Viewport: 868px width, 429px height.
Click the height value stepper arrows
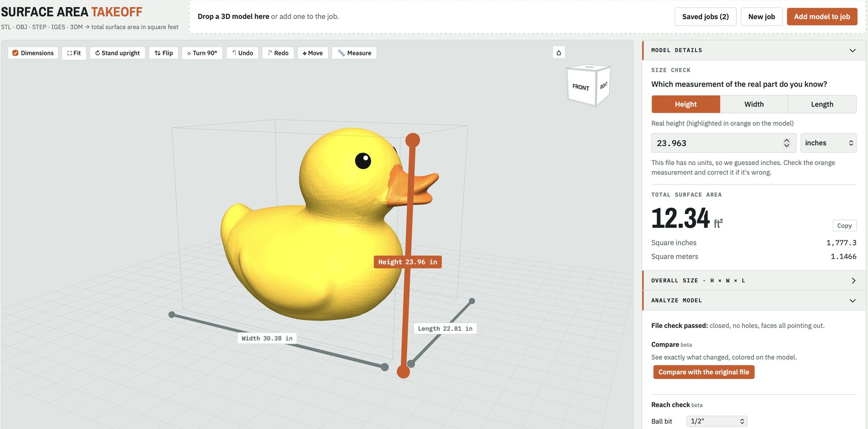[787, 143]
